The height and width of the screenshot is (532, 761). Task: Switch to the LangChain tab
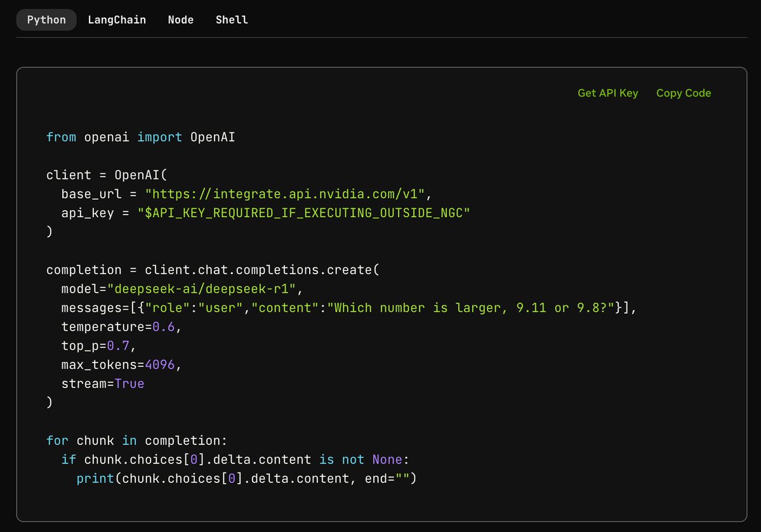click(x=117, y=20)
